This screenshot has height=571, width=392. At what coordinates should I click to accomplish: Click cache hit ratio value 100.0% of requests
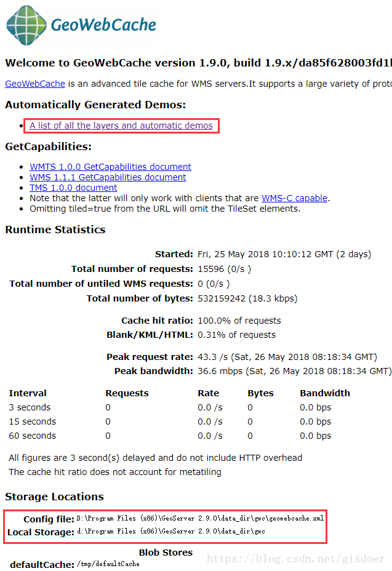pos(239,321)
